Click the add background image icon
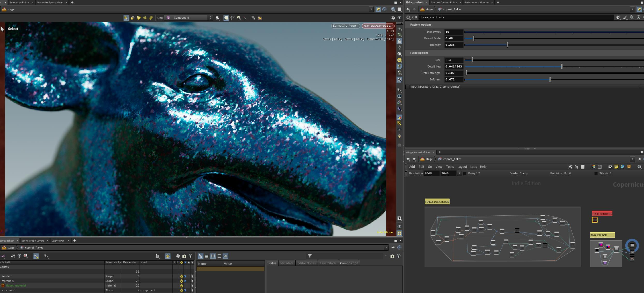This screenshot has width=644, height=293. [623, 167]
